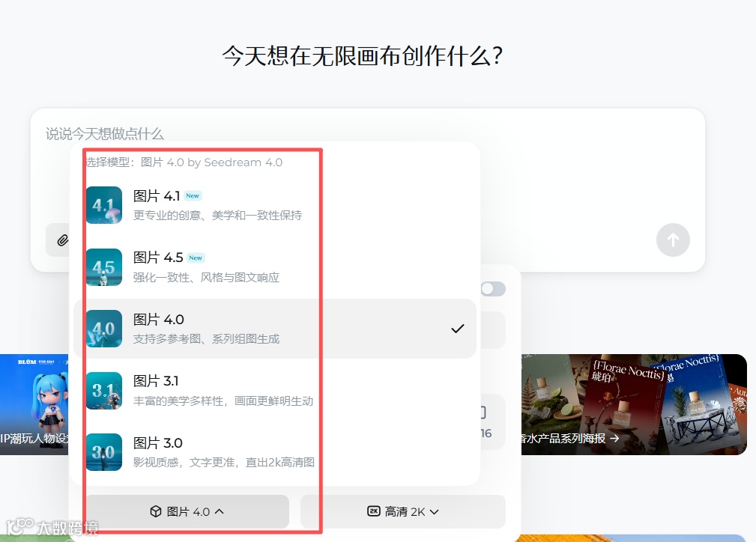Click the text 更专业的创意、美学和一致性保持
This screenshot has height=542, width=756.
tap(217, 216)
